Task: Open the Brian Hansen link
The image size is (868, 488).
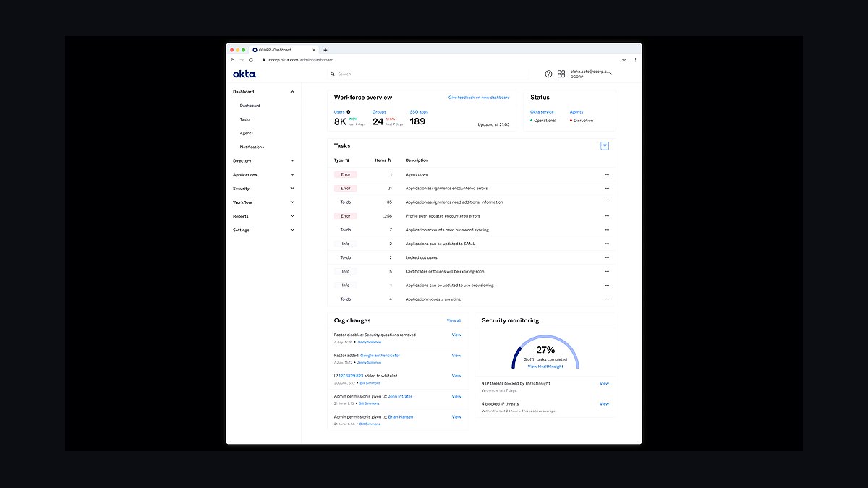Action: (x=401, y=417)
